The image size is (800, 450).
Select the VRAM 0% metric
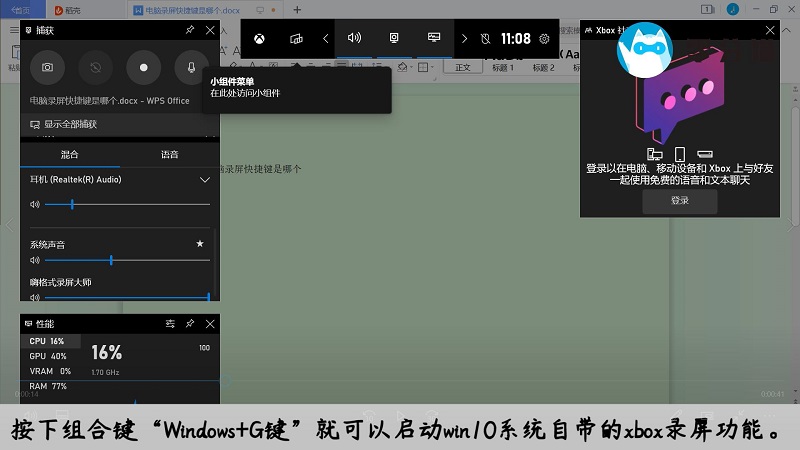click(x=51, y=371)
